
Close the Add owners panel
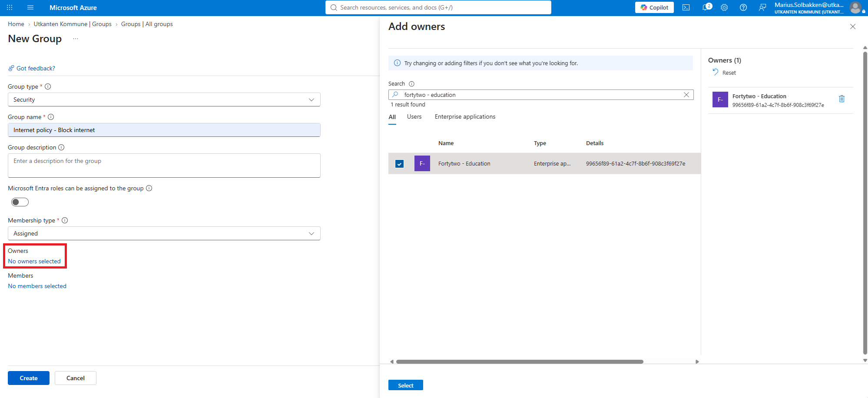(853, 27)
